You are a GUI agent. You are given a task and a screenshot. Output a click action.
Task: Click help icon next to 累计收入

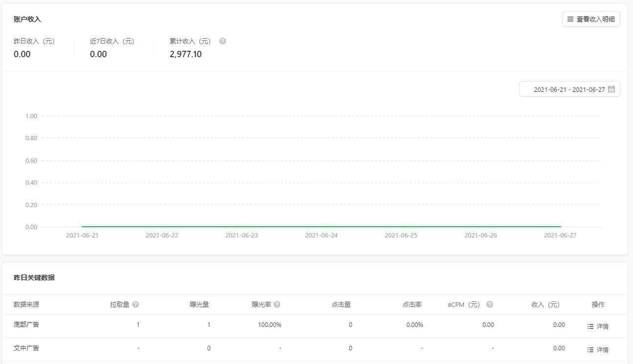pos(223,41)
